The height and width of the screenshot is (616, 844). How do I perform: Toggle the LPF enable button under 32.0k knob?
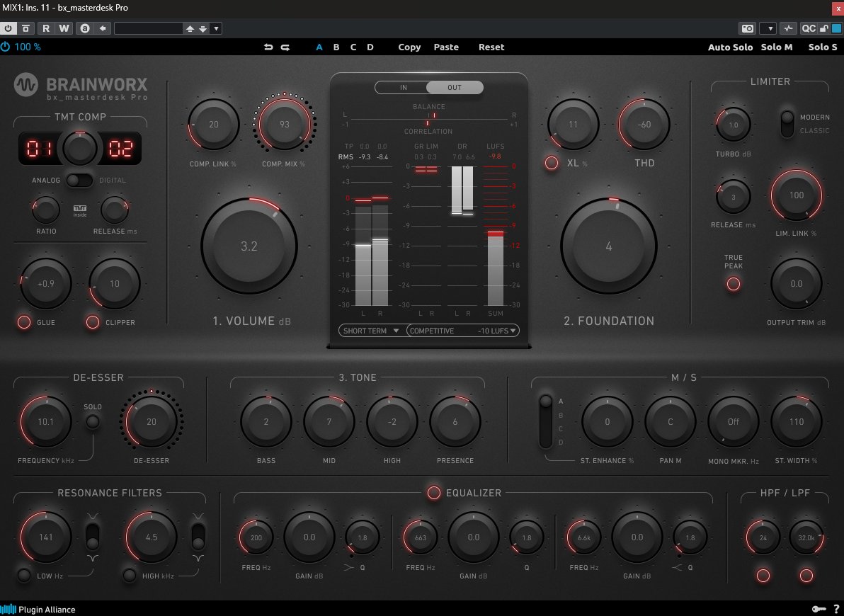[x=806, y=576]
